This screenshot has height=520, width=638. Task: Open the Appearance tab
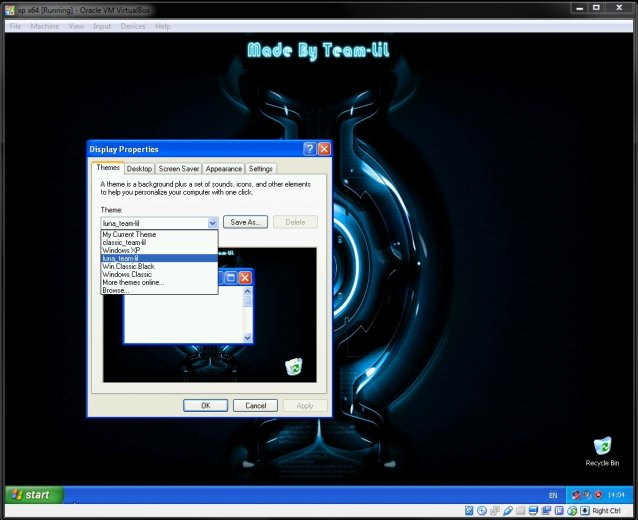click(x=223, y=168)
